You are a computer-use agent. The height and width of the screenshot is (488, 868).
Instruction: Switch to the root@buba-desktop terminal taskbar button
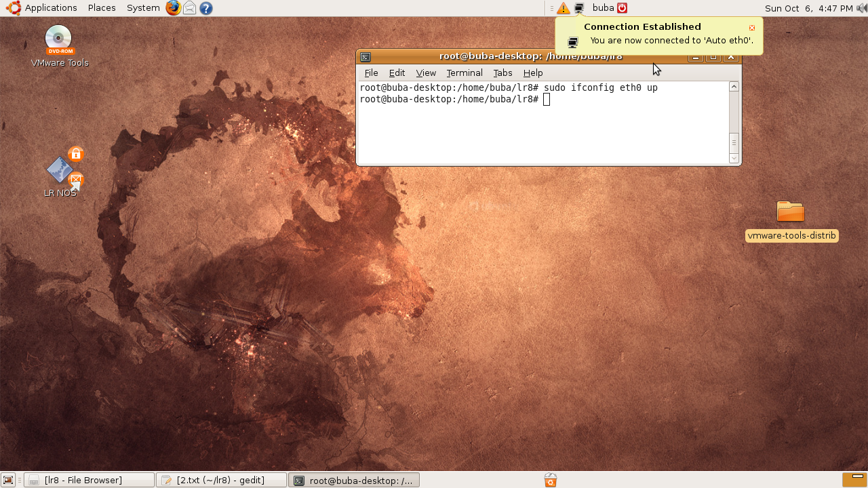(354, 480)
